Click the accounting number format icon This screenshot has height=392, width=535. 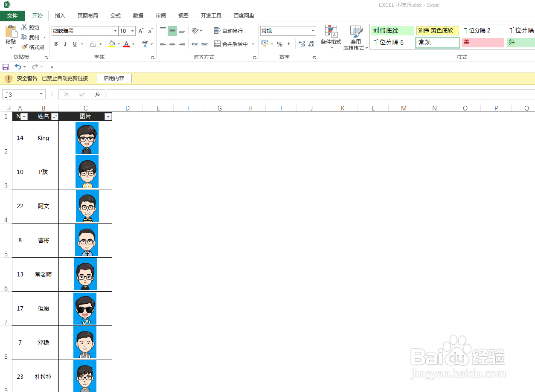(x=265, y=44)
